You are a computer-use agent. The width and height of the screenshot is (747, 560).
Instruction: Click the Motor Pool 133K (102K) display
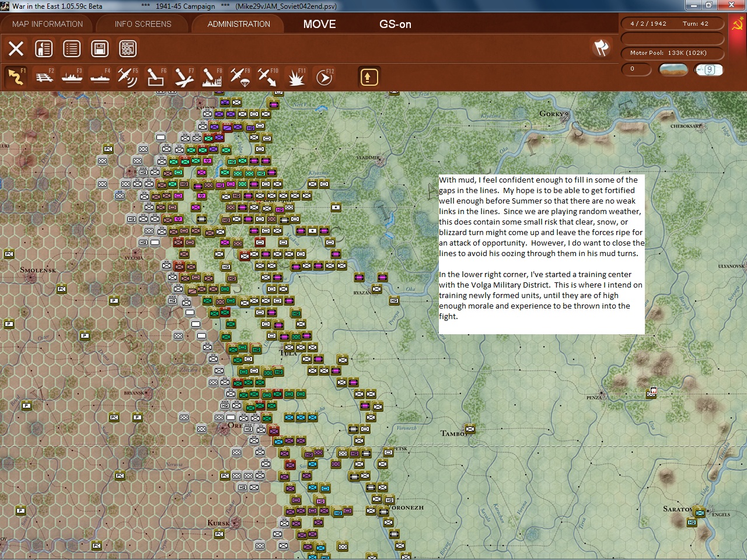(673, 53)
